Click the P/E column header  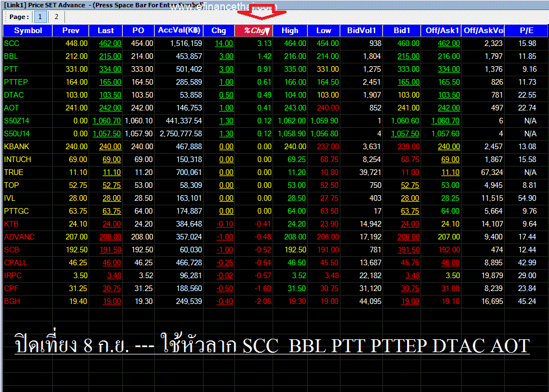click(526, 30)
